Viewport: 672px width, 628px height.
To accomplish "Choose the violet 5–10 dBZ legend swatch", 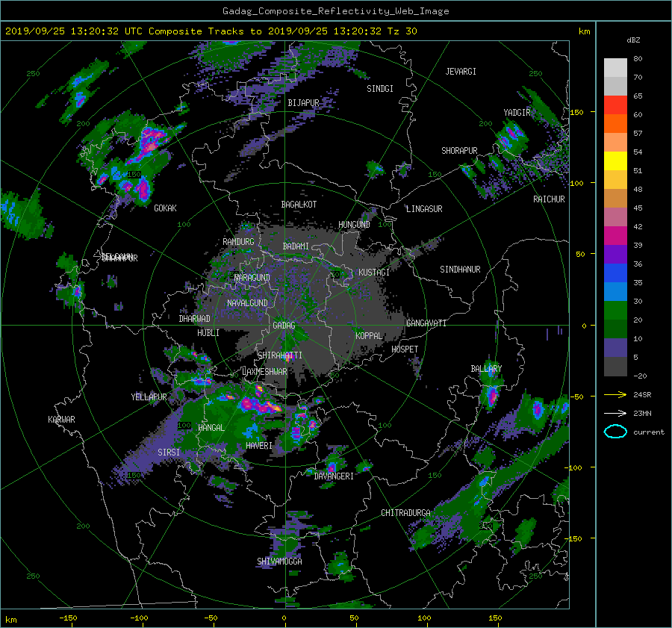I will 615,348.
